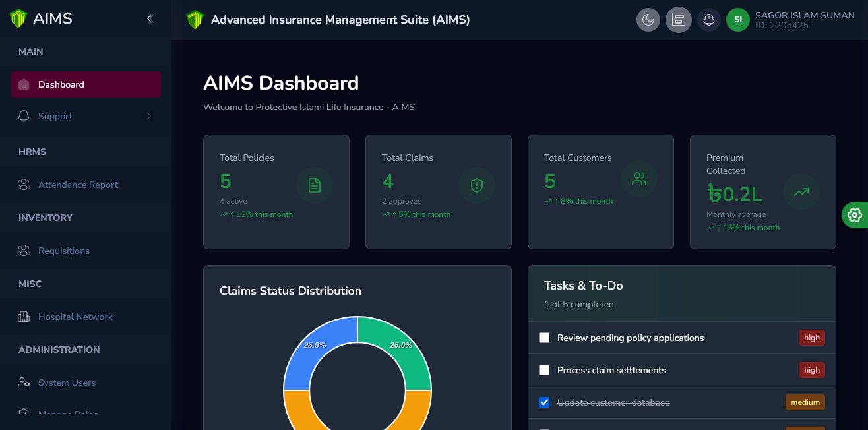Screen dimensions: 868x430
Task: Click the Dashboard menu icon
Action: tap(24, 84)
